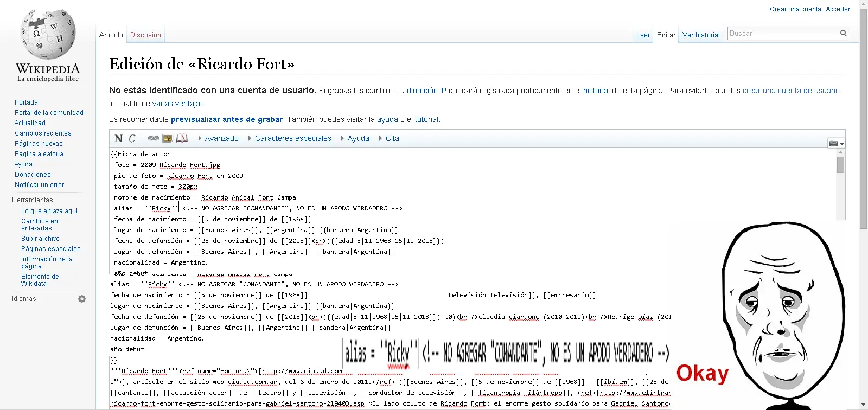Open the languages settings gear
Viewport: 868px width, 410px height.
point(82,299)
